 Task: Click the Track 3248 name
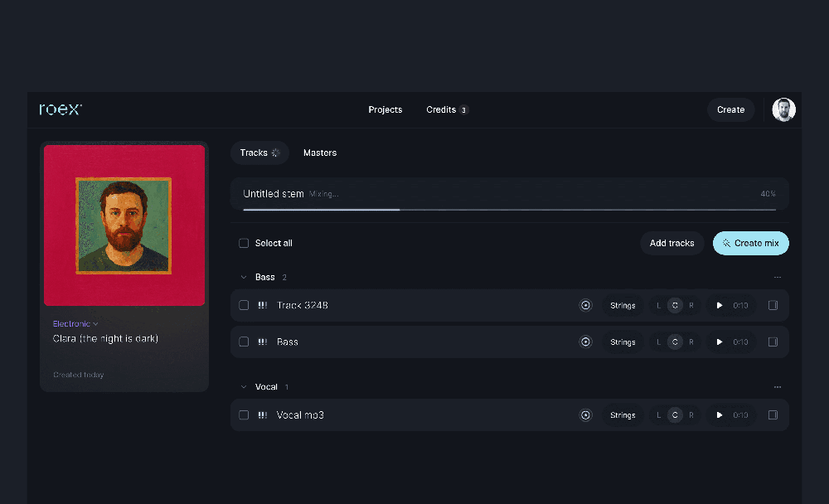click(x=303, y=305)
